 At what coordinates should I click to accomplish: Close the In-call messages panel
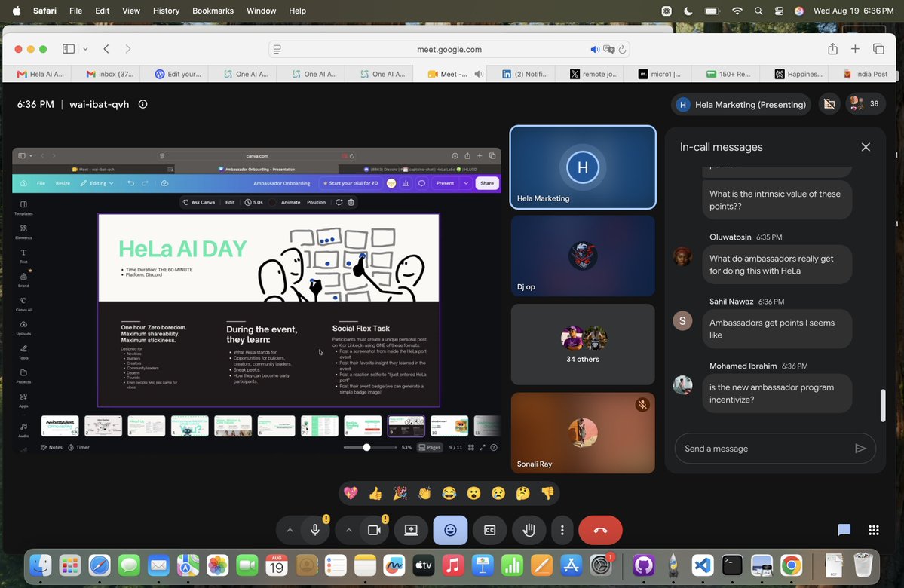click(x=866, y=147)
